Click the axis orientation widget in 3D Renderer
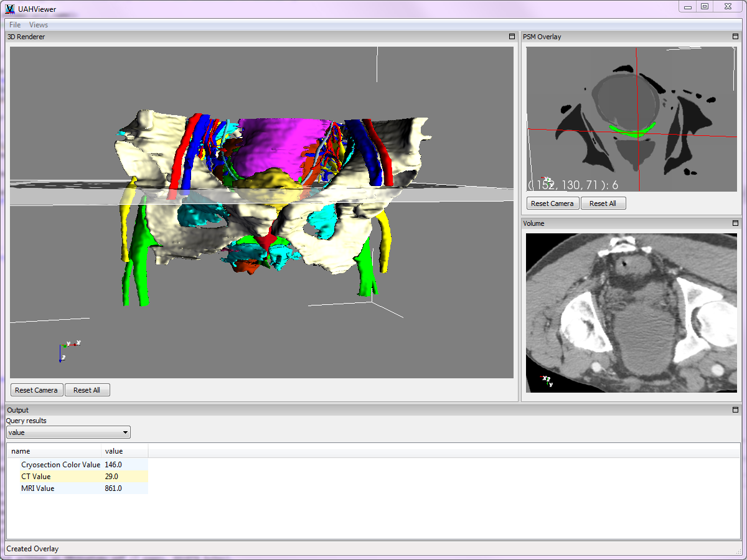747x560 pixels. point(67,350)
